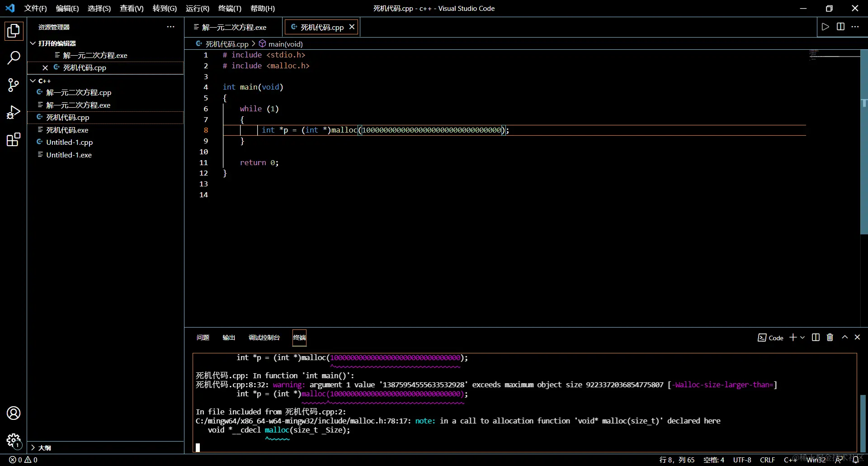This screenshot has width=868, height=466.
Task: Click the CRLF line ending indicator
Action: pos(767,460)
